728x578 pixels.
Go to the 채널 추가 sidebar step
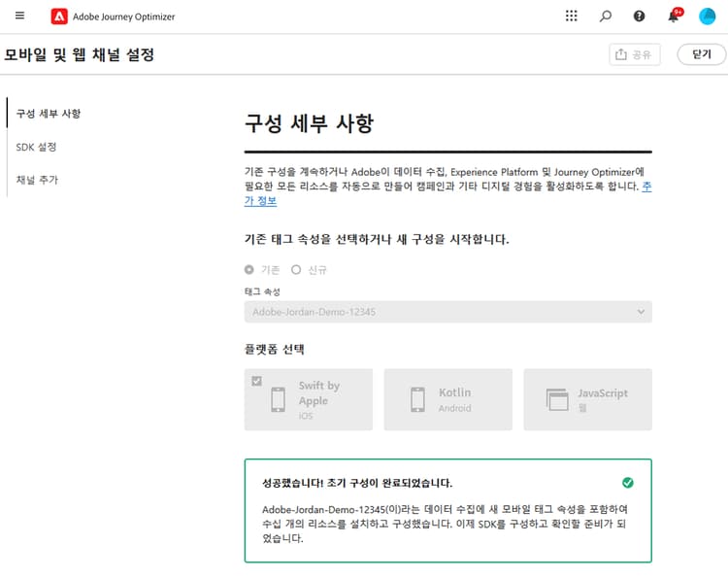point(37,180)
